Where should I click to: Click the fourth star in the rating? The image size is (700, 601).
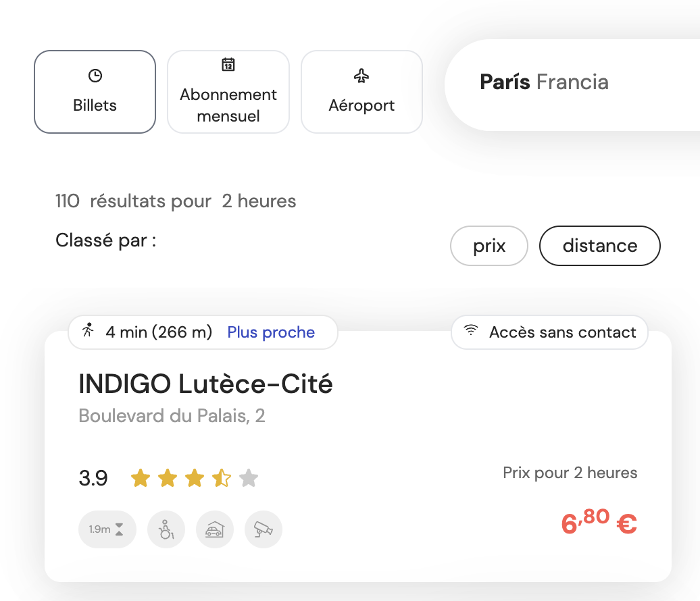[x=222, y=477]
